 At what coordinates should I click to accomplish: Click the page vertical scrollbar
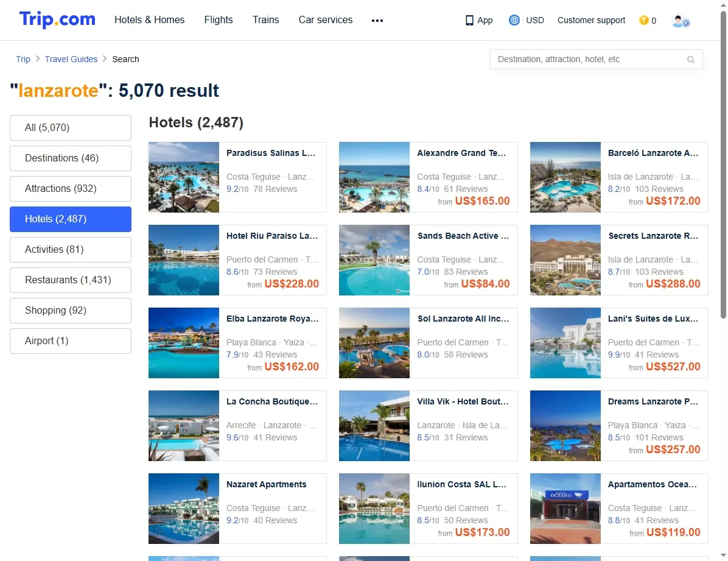[723, 165]
